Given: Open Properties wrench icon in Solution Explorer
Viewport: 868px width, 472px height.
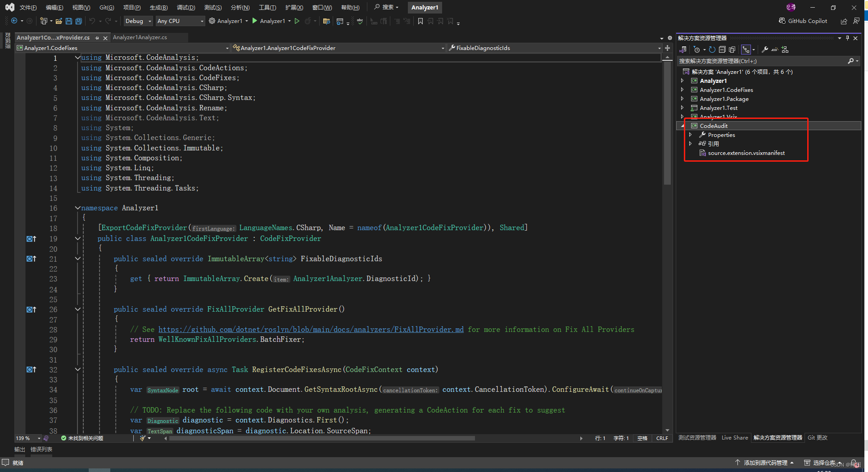Looking at the screenshot, I should [x=764, y=50].
